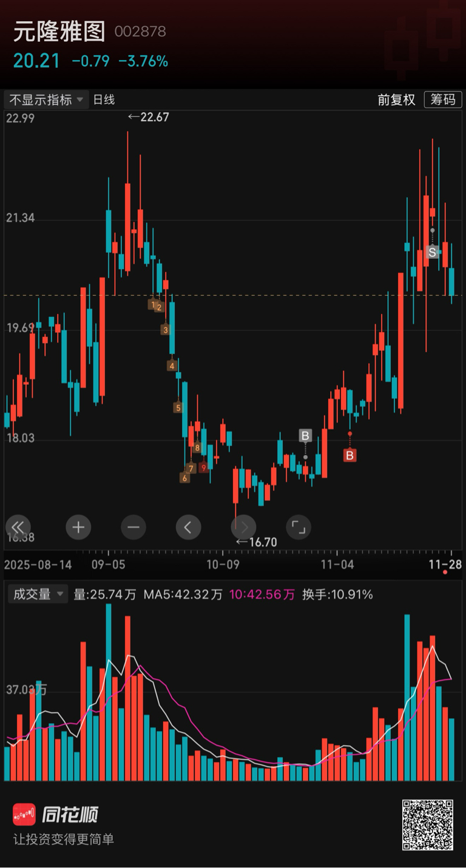Zoom in the chart with plus icon

tap(78, 527)
